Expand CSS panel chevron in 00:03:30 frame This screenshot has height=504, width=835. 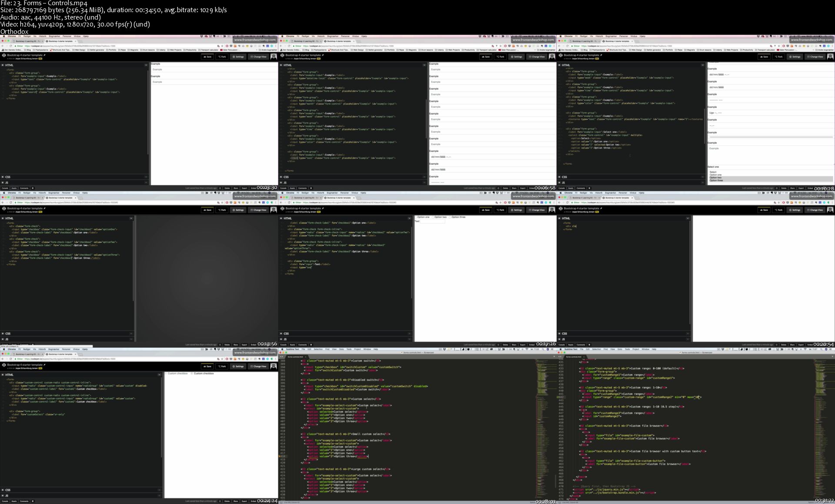coord(146,177)
